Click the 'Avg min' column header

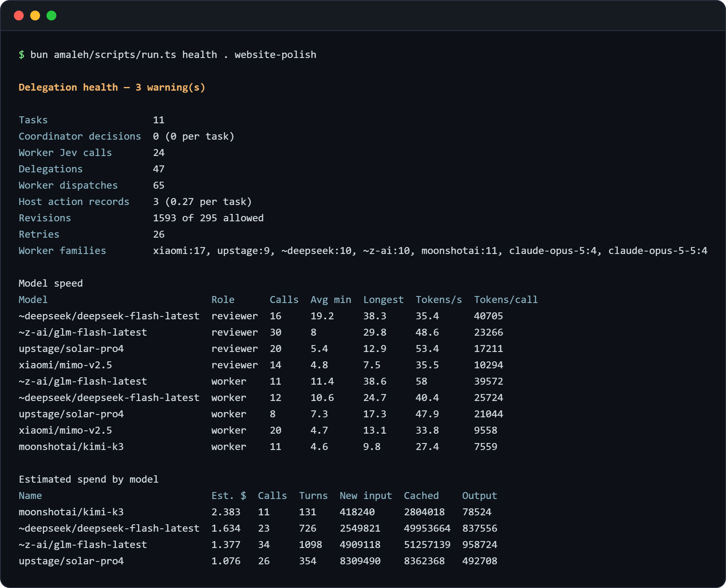click(331, 300)
